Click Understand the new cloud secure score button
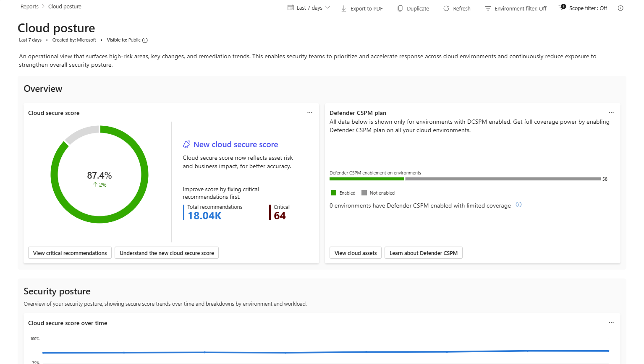Screen dimensions: 644x364 [167, 253]
